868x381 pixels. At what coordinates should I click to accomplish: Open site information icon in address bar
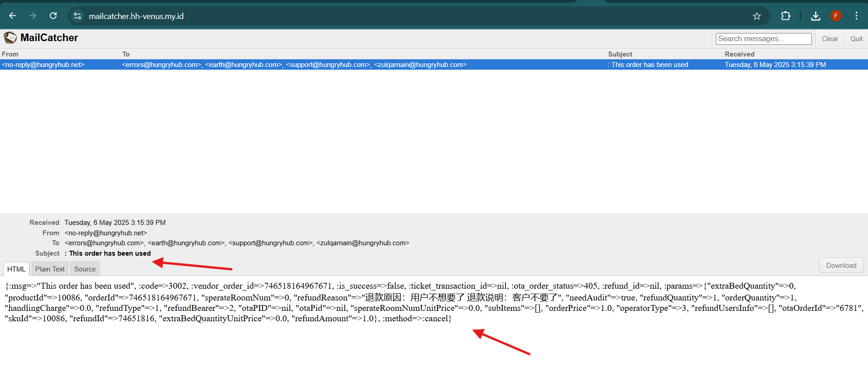point(77,16)
